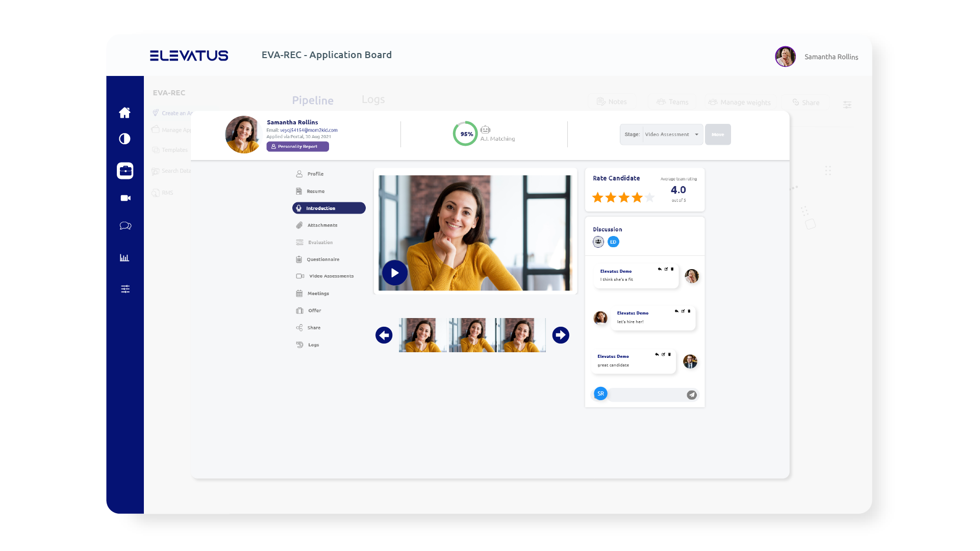Switch to the Logs tab

tap(373, 100)
